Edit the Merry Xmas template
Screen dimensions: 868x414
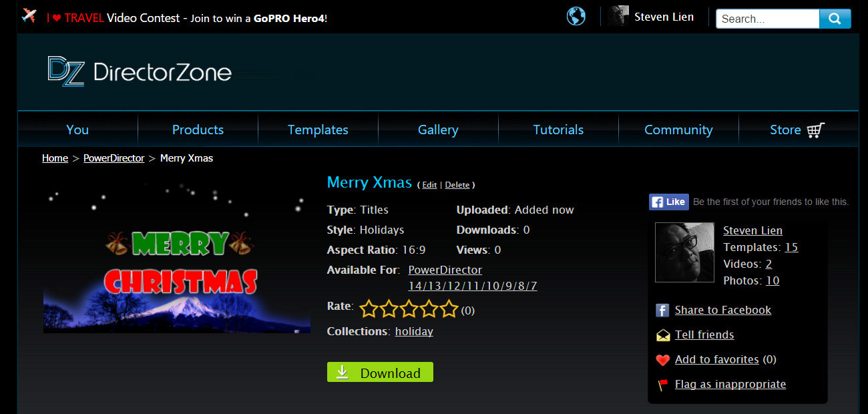coord(429,185)
